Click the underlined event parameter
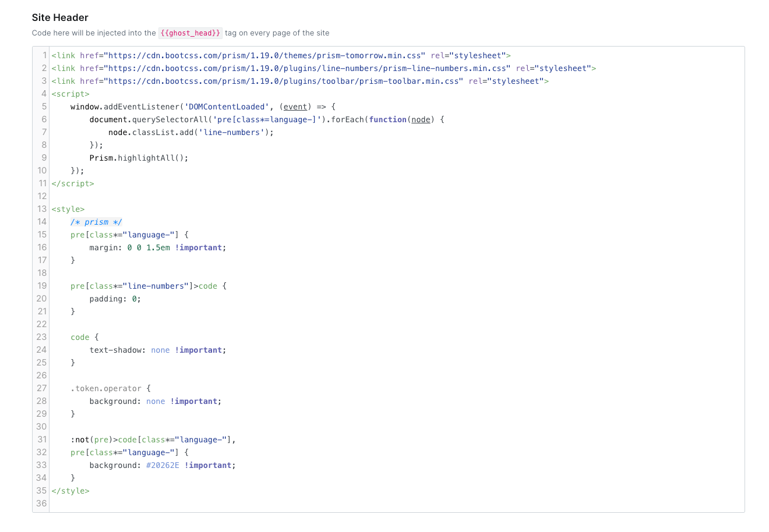769x532 pixels. click(x=295, y=107)
